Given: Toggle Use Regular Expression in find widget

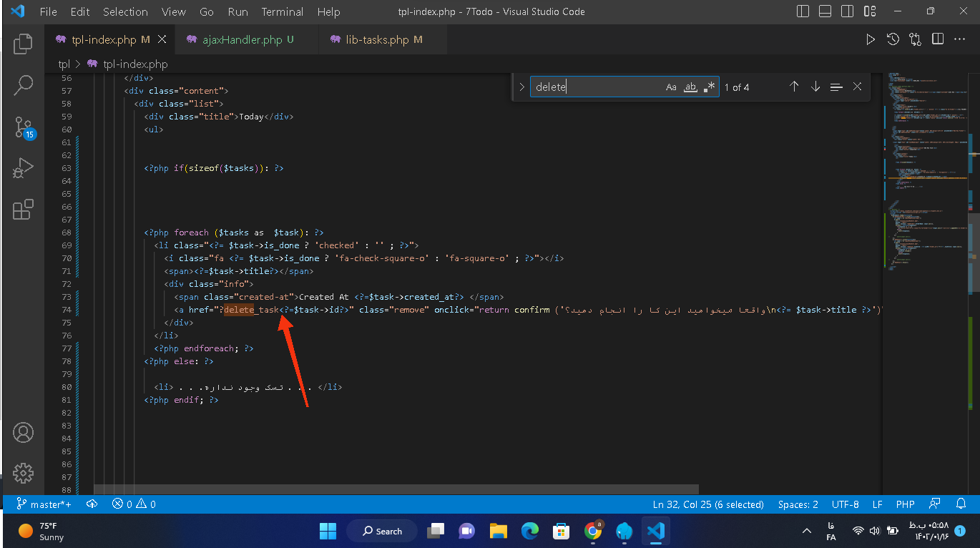Looking at the screenshot, I should (x=709, y=87).
